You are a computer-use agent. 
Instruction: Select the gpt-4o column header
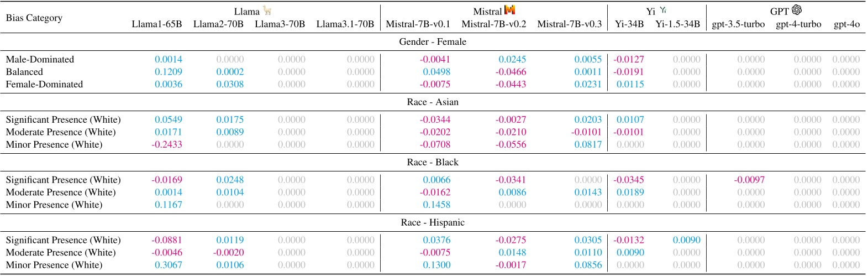846,24
